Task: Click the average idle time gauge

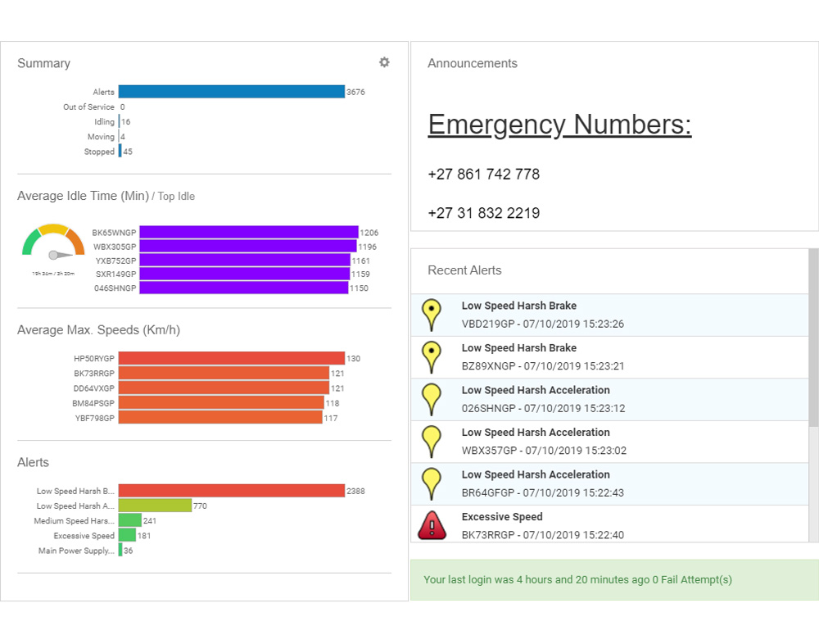Action: tap(53, 244)
